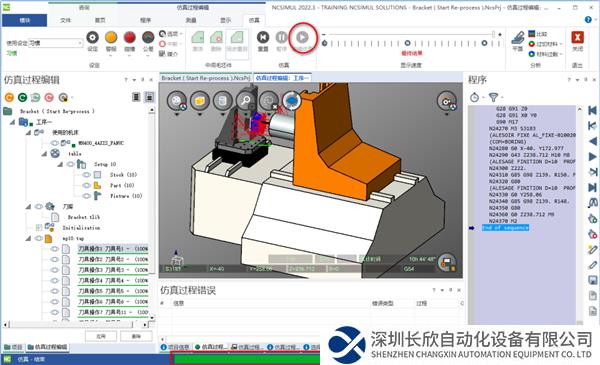Toggle visibility eye of Part (10)

tap(87, 186)
